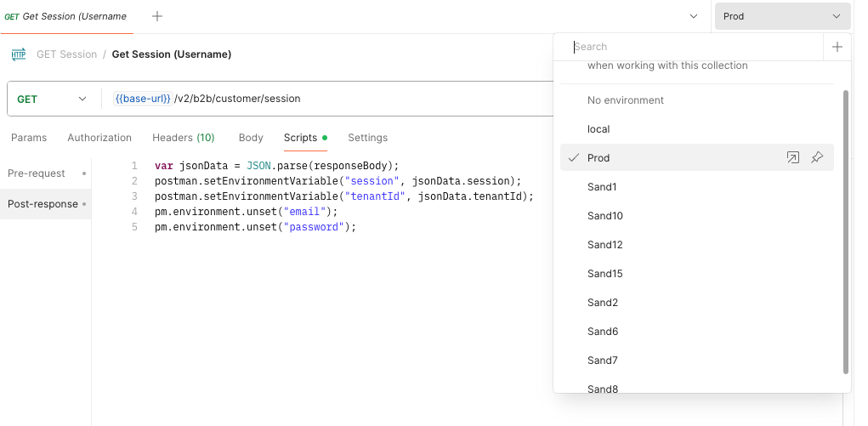
Task: Click the "session" string in line 2
Action: coord(372,181)
